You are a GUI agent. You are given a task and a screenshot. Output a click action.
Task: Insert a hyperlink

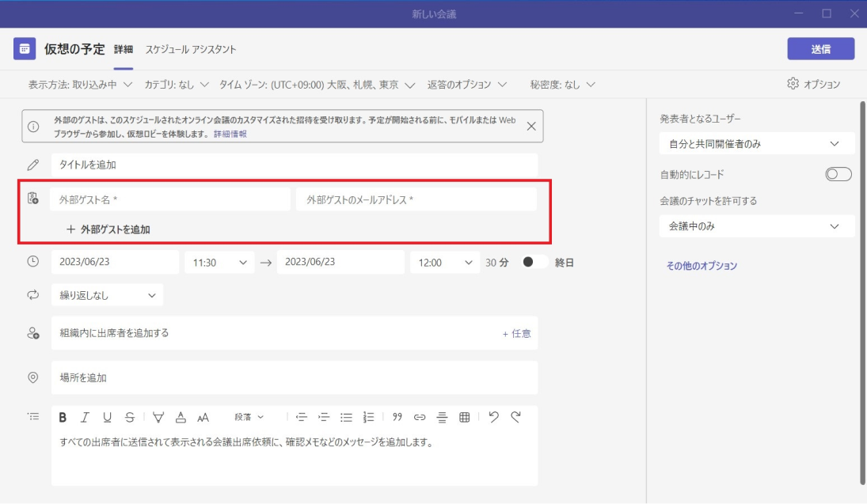tap(420, 417)
